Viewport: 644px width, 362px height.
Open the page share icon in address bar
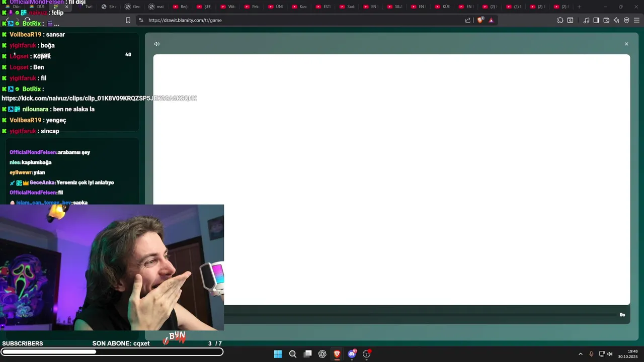click(x=468, y=20)
